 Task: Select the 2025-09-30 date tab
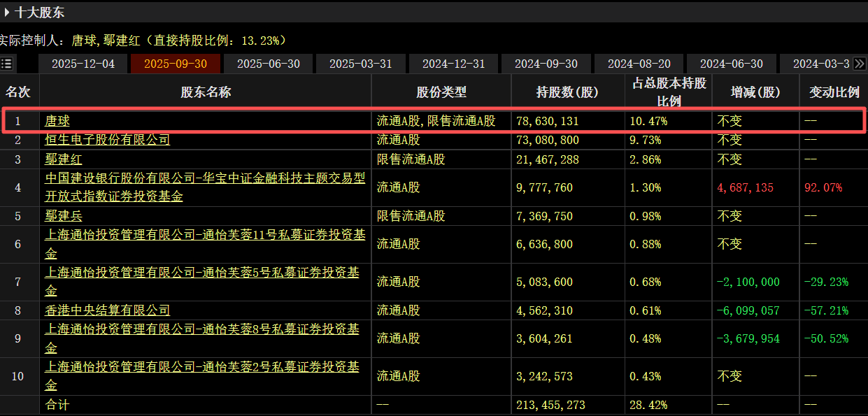(x=176, y=64)
